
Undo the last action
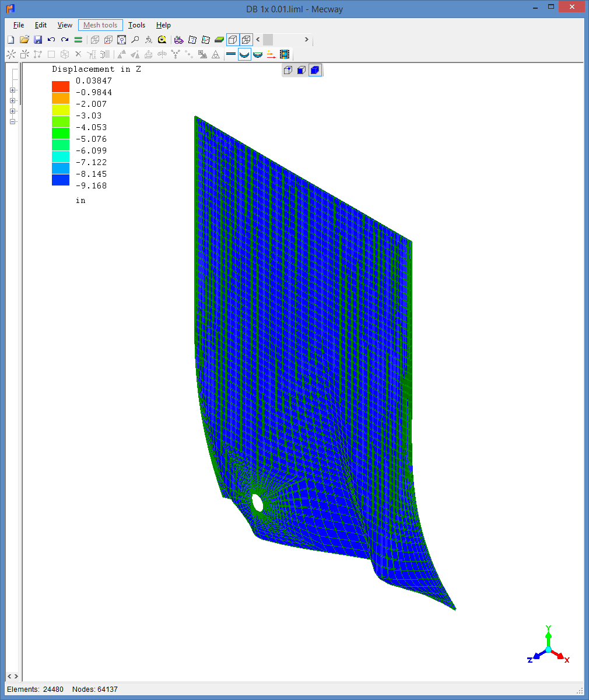pos(51,40)
